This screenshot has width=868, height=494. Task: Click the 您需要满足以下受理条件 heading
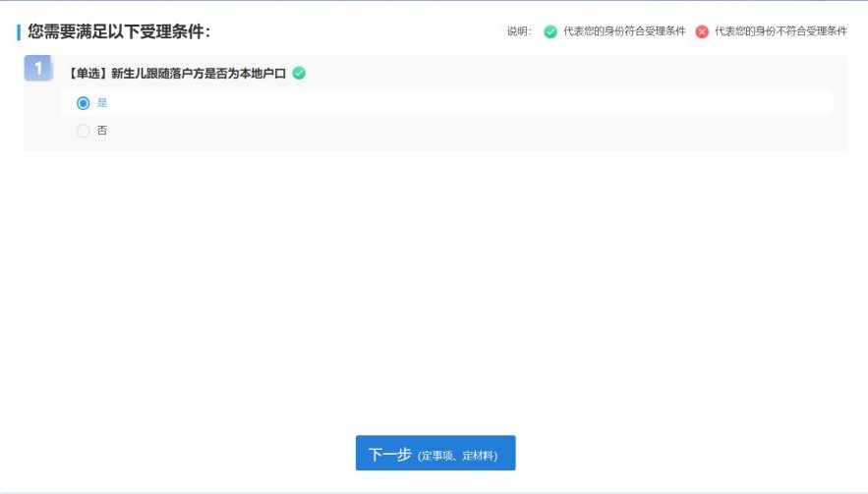tap(119, 32)
